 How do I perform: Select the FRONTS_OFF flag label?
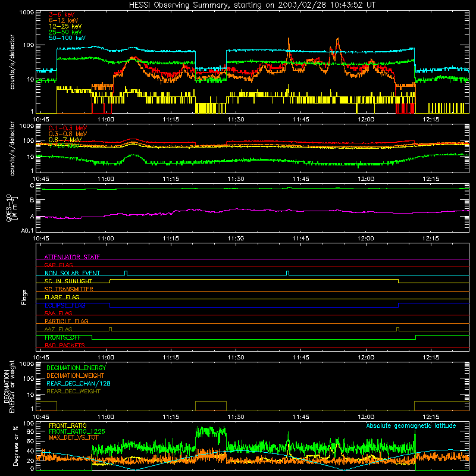click(62, 337)
